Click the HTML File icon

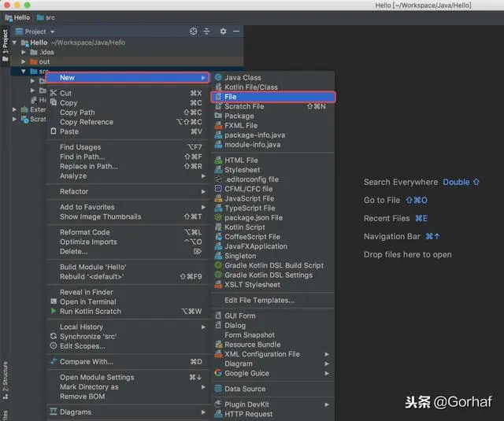click(218, 160)
